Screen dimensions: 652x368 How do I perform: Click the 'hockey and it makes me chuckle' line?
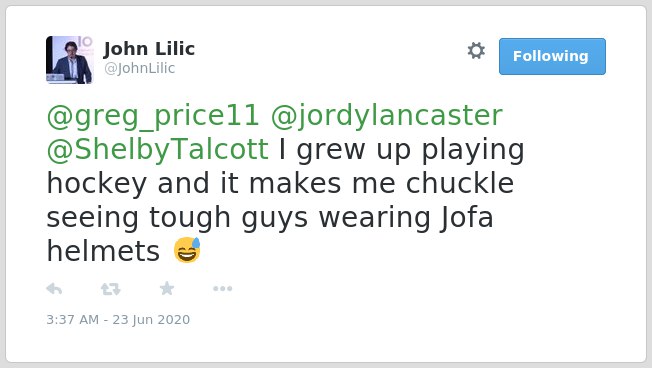(x=280, y=183)
